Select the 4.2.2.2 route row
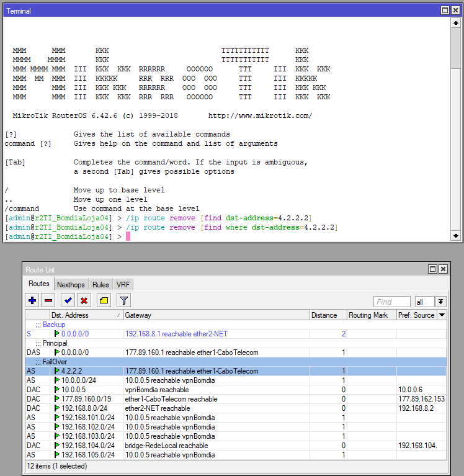Screen dimensions: 464x476 [186, 371]
